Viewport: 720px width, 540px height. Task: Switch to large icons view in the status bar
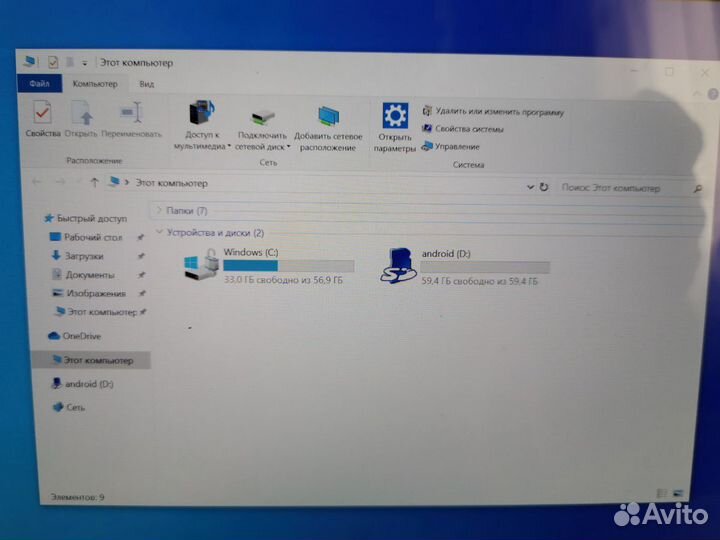point(678,494)
